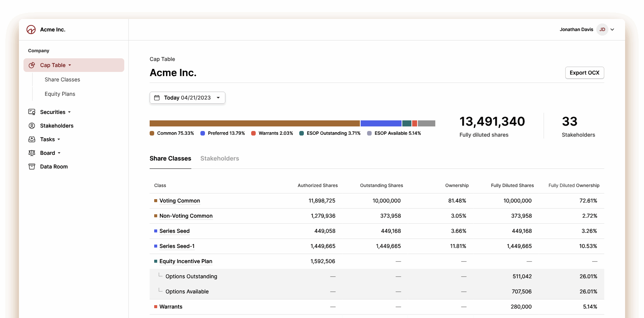644x318 pixels.
Task: Click Equity Incentive Plan authorized 1,592,506
Action: click(x=323, y=261)
